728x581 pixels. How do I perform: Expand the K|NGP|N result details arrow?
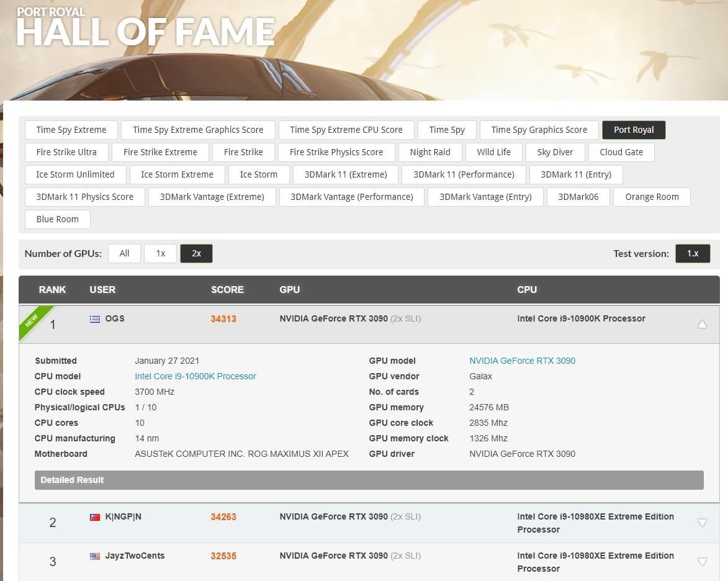(x=702, y=523)
